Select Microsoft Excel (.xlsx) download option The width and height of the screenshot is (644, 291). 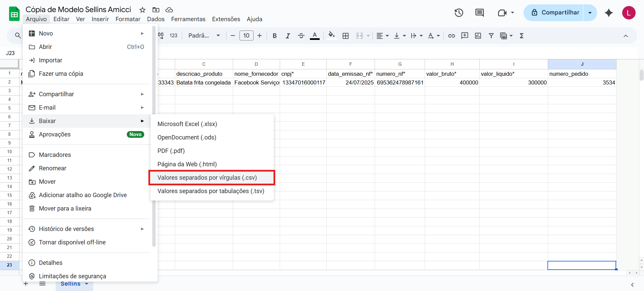coord(187,124)
